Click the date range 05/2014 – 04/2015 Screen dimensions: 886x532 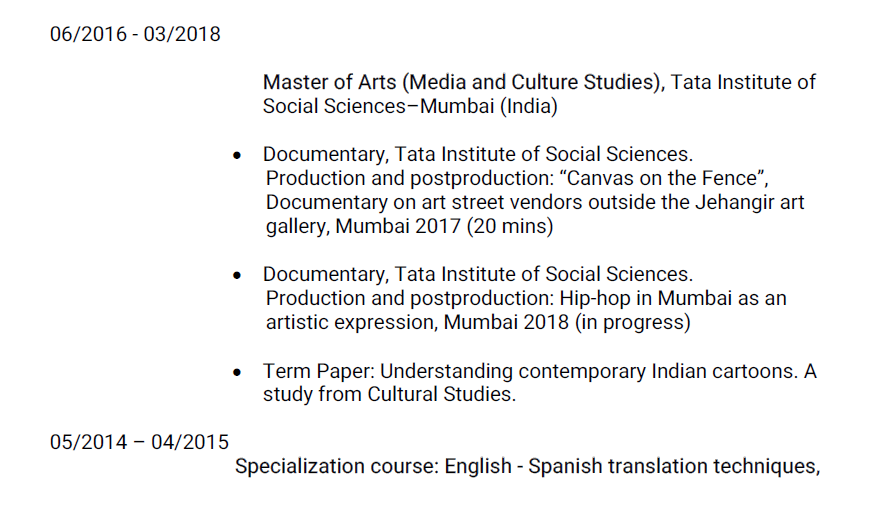[x=139, y=442]
